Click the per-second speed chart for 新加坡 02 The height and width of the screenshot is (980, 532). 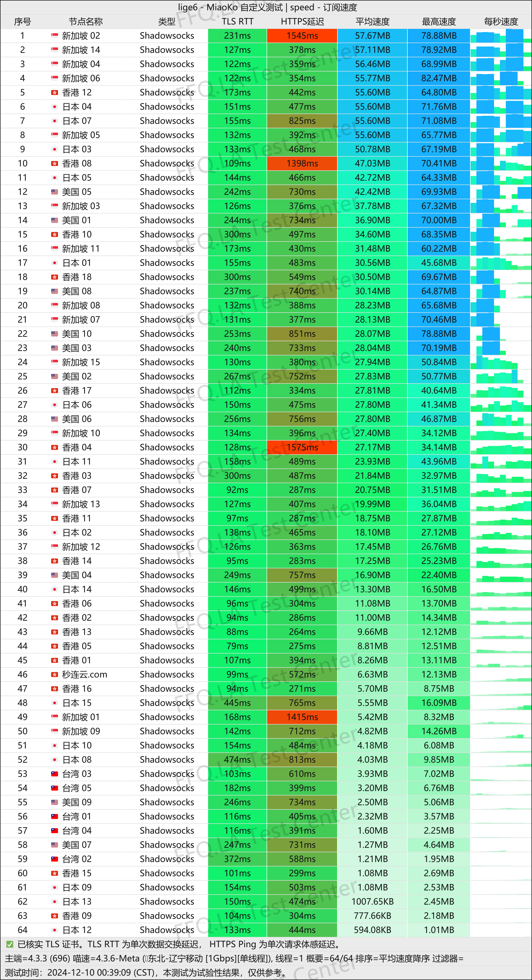pyautogui.click(x=501, y=36)
